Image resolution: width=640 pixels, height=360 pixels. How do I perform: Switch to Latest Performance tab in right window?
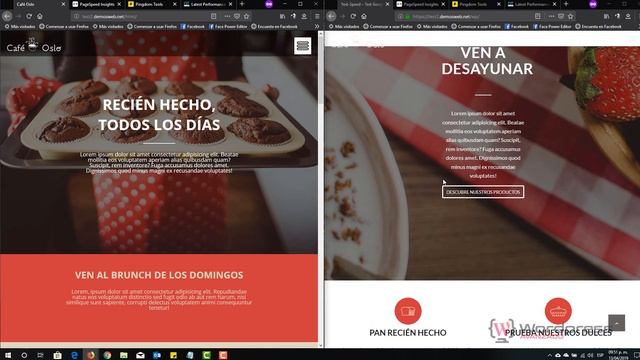pyautogui.click(x=531, y=4)
